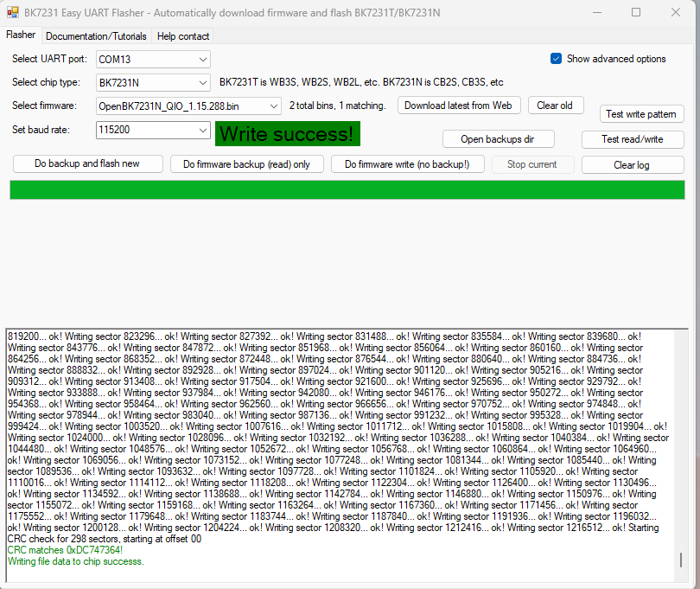Minimize the flasher window

pos(597,12)
